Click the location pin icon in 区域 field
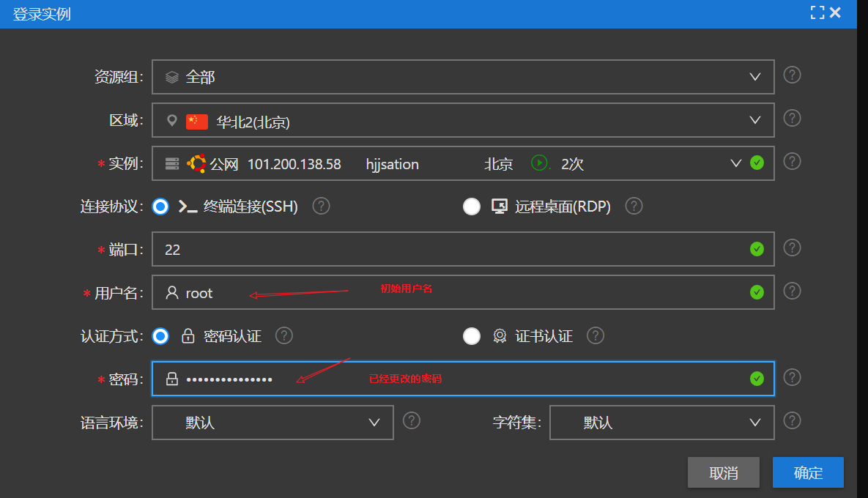 (x=172, y=120)
